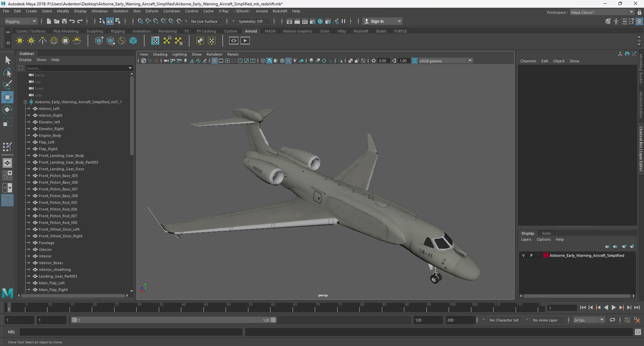This screenshot has height=346, width=644.
Task: Open animation preferences running-man icon
Action: (637, 320)
